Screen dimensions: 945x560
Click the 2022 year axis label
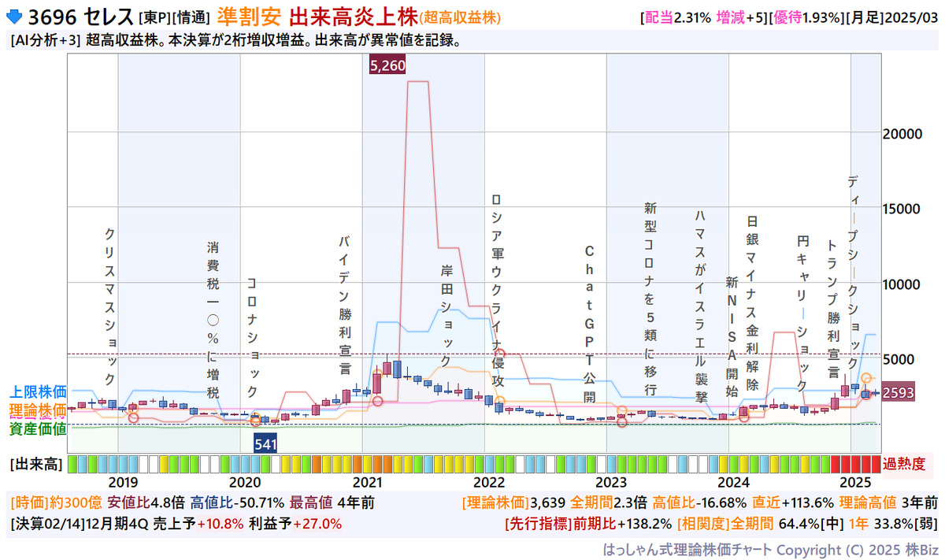coord(489,483)
